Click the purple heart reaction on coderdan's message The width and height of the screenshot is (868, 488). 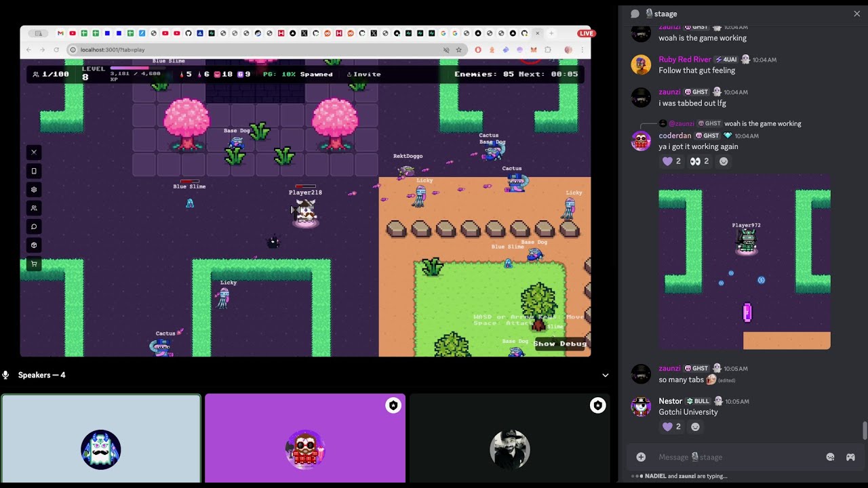(671, 161)
